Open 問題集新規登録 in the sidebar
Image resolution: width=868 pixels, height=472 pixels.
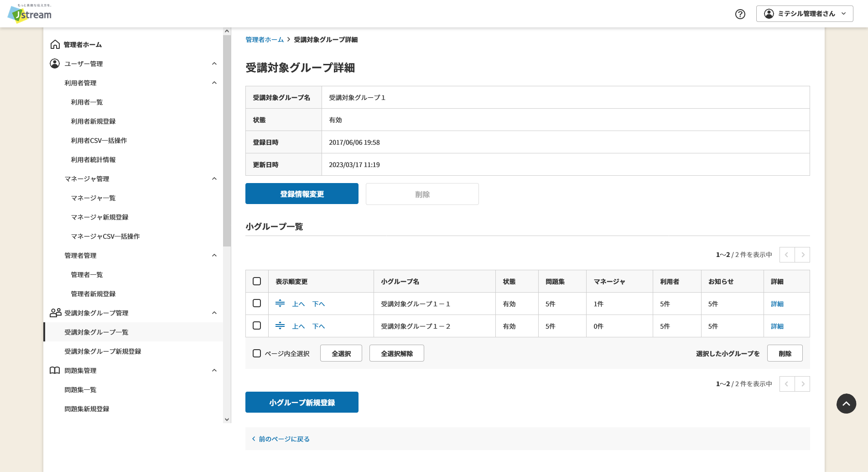click(x=87, y=409)
